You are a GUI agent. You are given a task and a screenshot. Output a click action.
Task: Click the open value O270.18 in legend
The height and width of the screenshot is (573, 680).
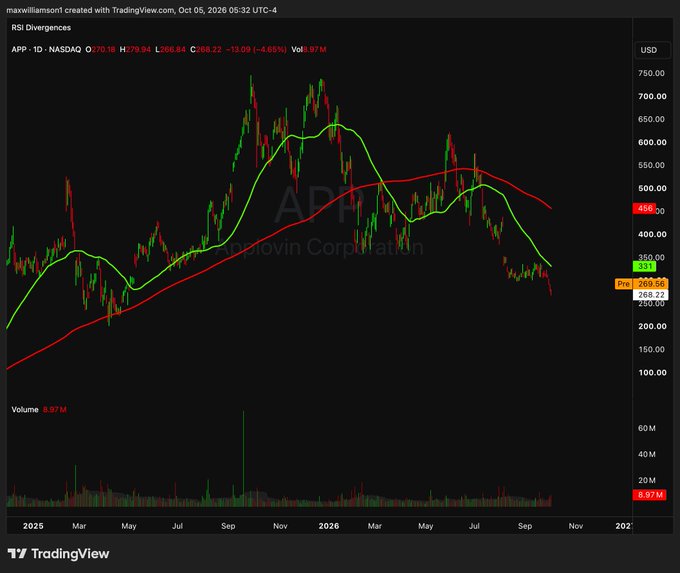coord(100,49)
